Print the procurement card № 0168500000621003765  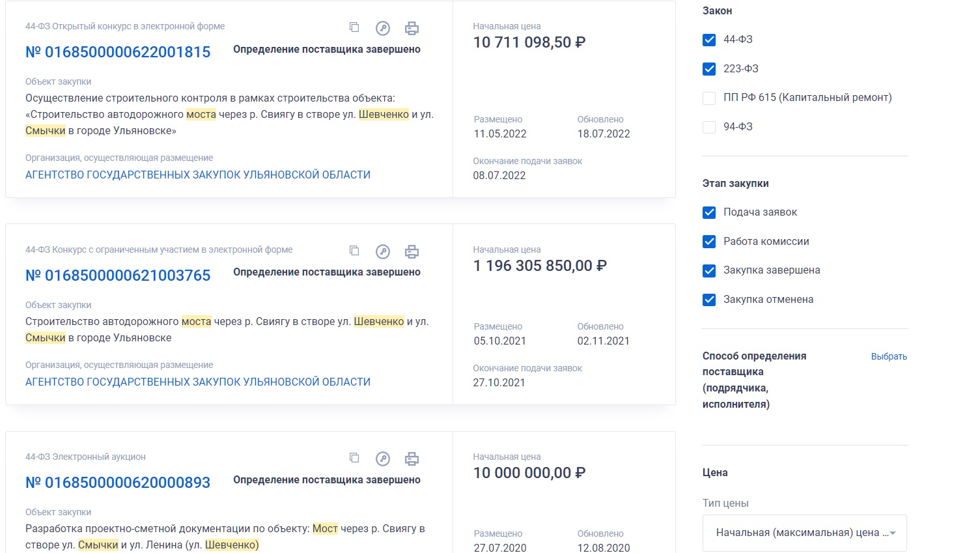click(x=412, y=251)
